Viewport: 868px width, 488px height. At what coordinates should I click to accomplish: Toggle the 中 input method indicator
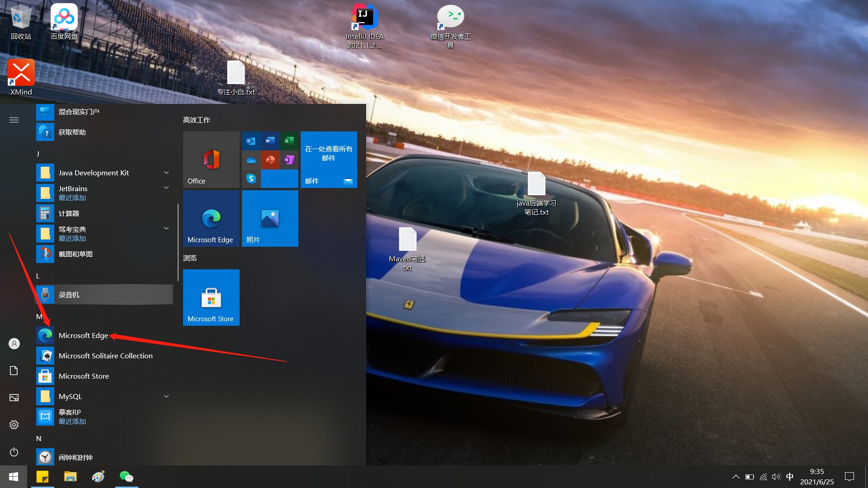pyautogui.click(x=790, y=477)
